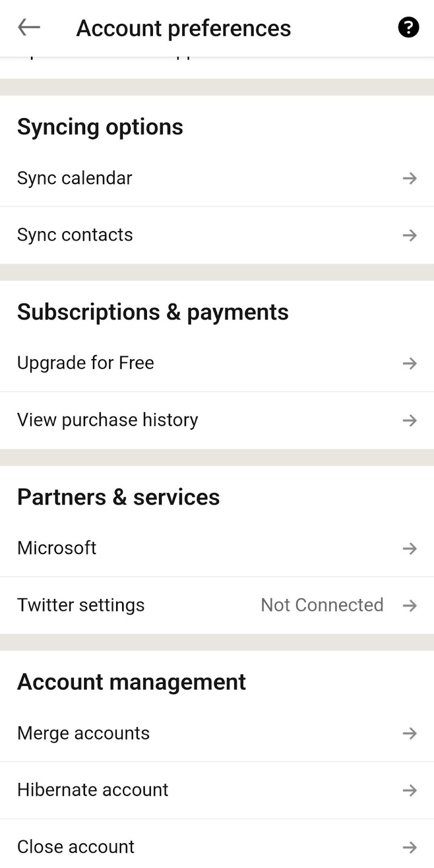Open Sync calendar settings
The height and width of the screenshot is (868, 434).
(x=217, y=178)
